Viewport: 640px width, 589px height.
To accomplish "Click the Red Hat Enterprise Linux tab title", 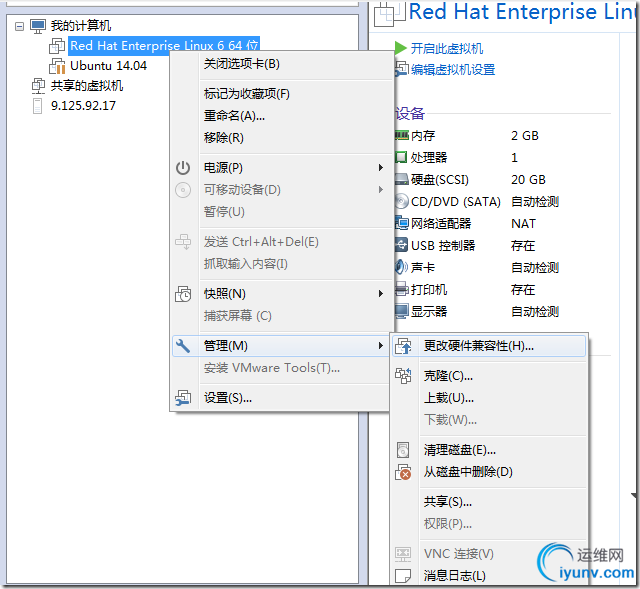I will point(522,11).
